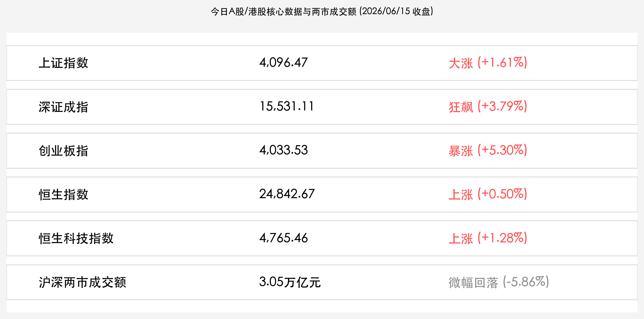Image resolution: width=644 pixels, height=319 pixels.
Task: Click the 上涨 (+1.28%) change text
Action: pos(488,238)
